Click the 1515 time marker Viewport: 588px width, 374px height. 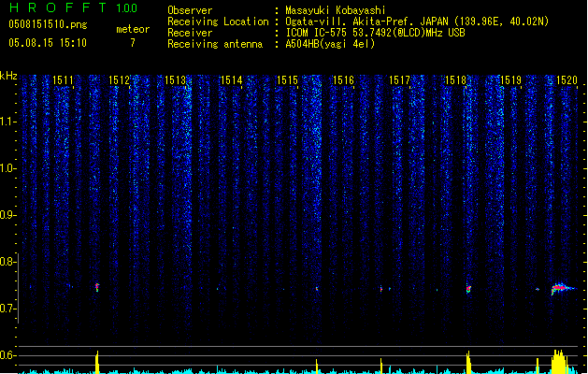287,80
